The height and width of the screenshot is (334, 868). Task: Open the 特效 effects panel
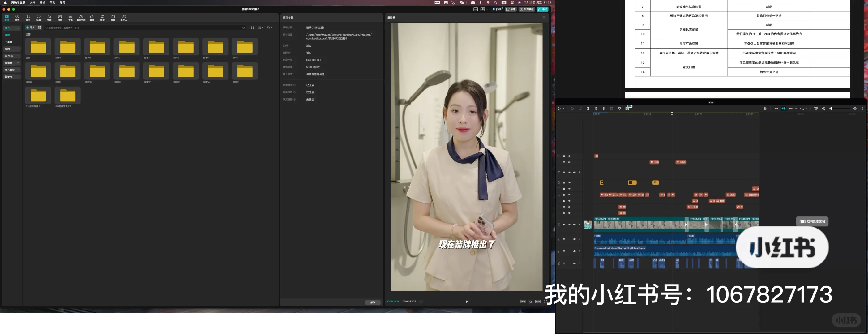[49, 17]
